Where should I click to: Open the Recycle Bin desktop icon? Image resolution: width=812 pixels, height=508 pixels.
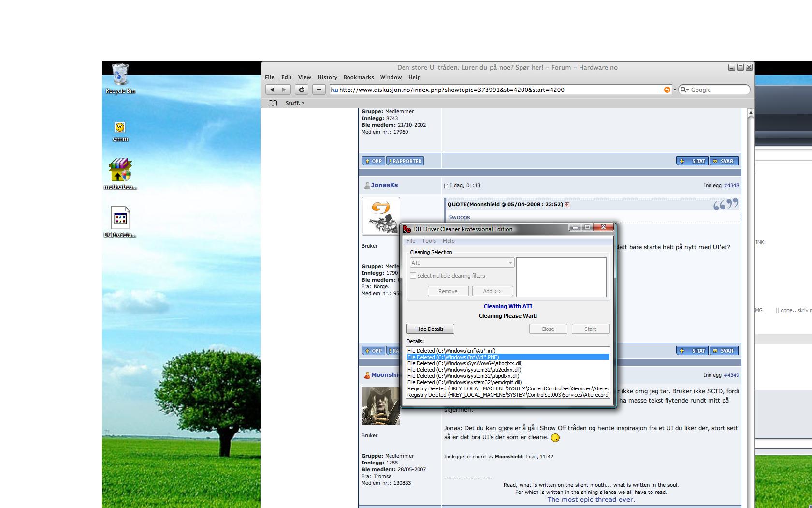[120, 78]
